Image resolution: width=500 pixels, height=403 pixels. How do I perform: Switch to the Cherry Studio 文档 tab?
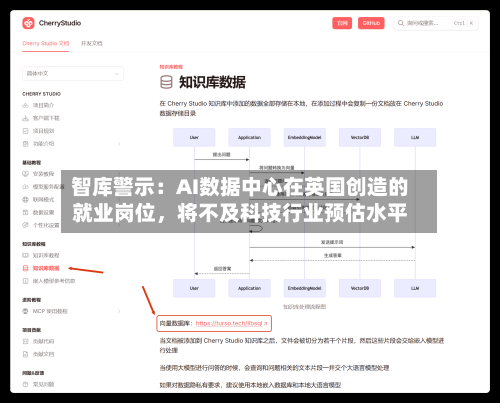click(46, 43)
